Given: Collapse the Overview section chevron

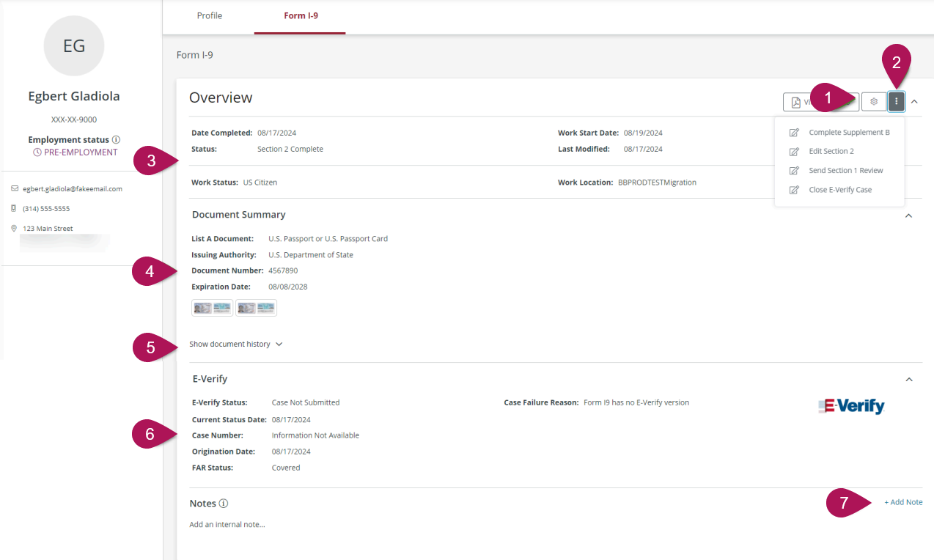Looking at the screenshot, I should tap(914, 102).
